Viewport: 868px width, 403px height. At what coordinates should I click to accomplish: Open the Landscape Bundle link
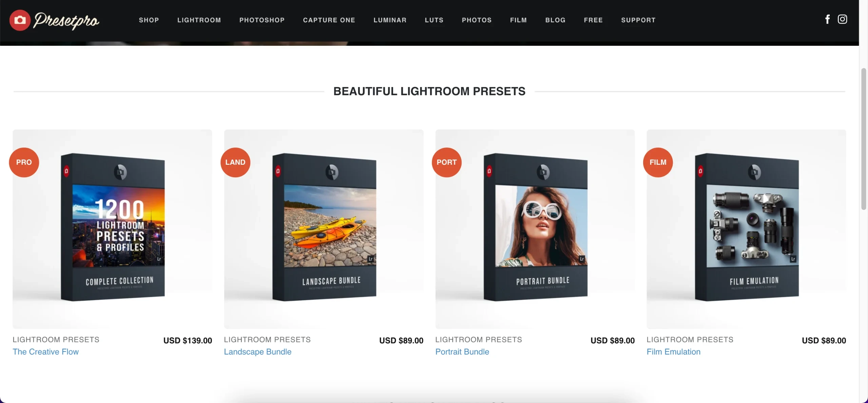click(x=258, y=352)
